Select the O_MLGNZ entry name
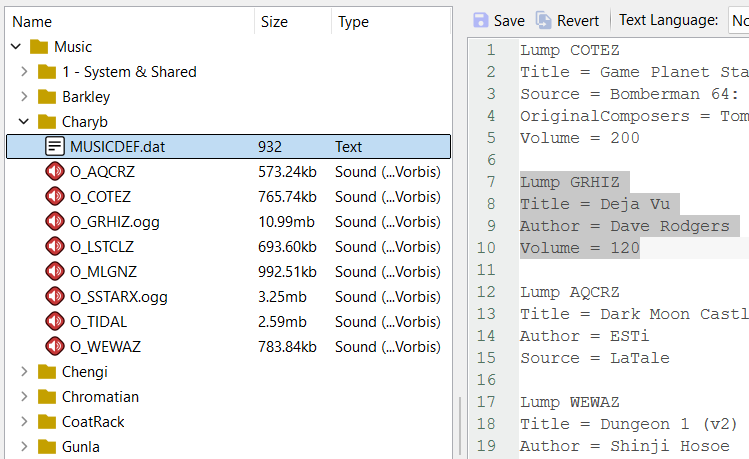This screenshot has width=749, height=459. click(103, 272)
